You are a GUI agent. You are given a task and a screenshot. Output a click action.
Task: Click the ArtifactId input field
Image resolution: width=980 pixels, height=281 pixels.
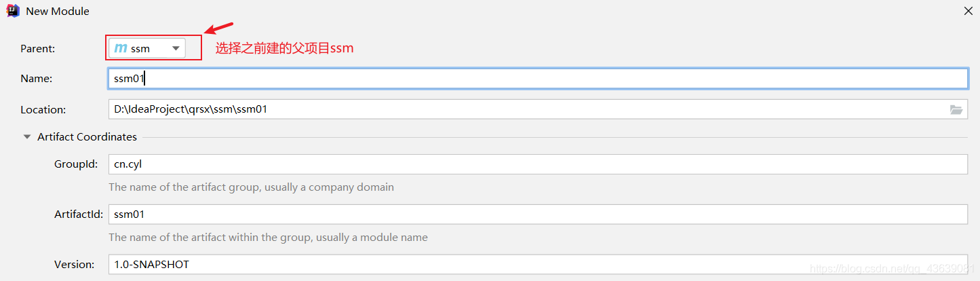tap(538, 214)
